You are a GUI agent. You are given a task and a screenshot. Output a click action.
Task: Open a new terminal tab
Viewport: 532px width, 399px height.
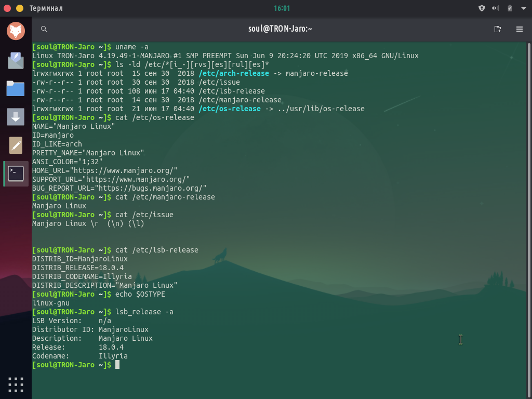(x=497, y=29)
